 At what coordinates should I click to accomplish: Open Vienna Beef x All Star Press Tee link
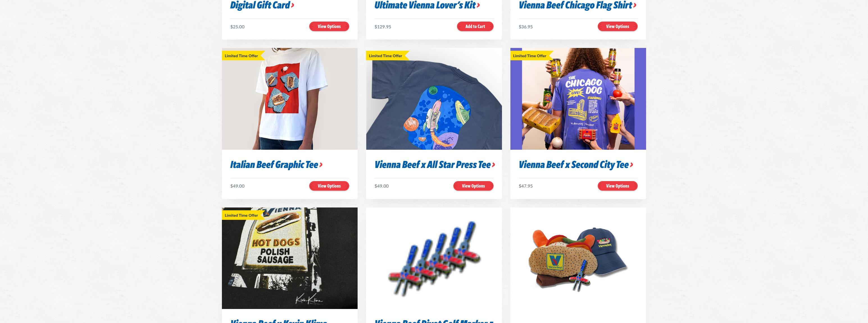point(432,165)
